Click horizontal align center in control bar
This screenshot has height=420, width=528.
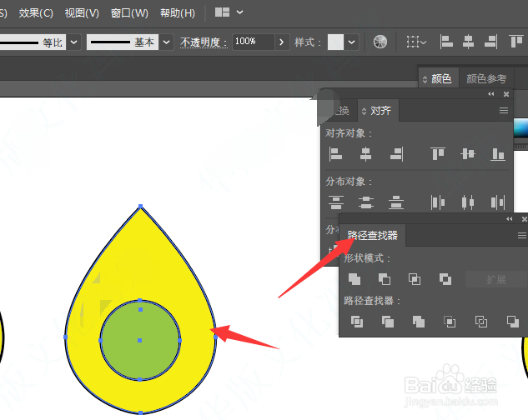[x=469, y=42]
